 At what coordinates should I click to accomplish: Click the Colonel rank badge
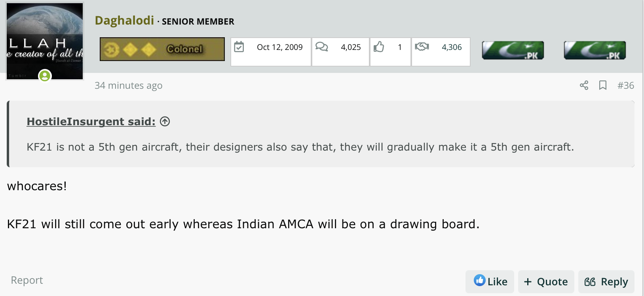pos(162,49)
